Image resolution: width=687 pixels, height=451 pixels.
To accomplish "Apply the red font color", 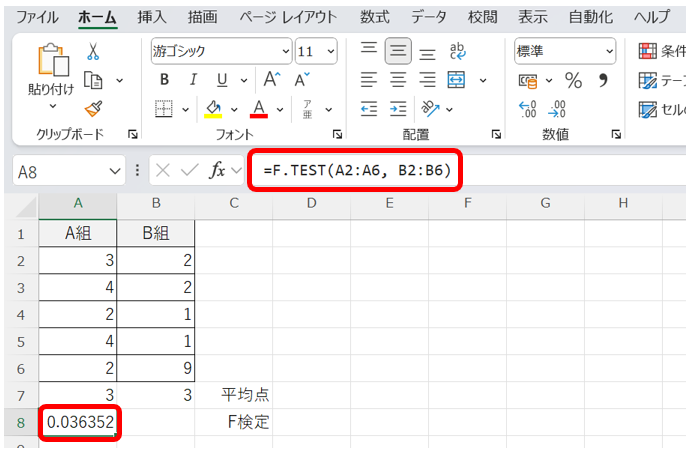I will (259, 109).
